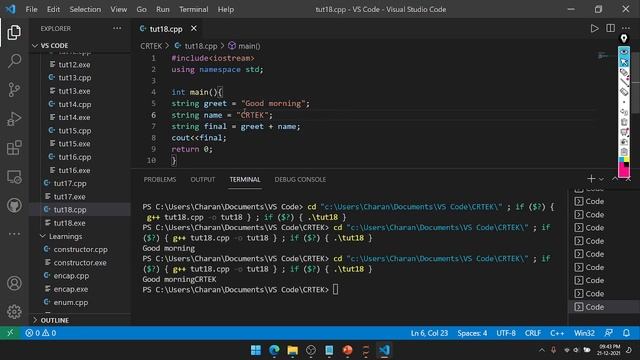This screenshot has height=360, width=640.
Task: Open the Explorer view in activity bar
Action: click(x=14, y=32)
